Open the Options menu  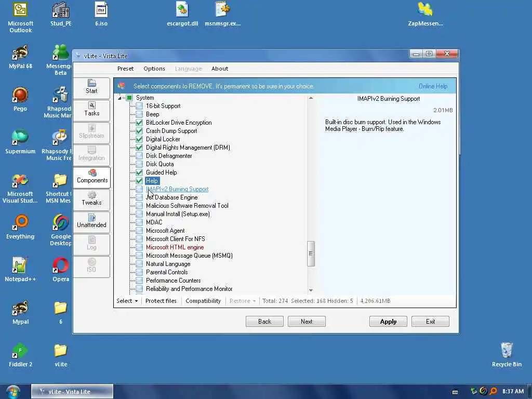(x=154, y=69)
